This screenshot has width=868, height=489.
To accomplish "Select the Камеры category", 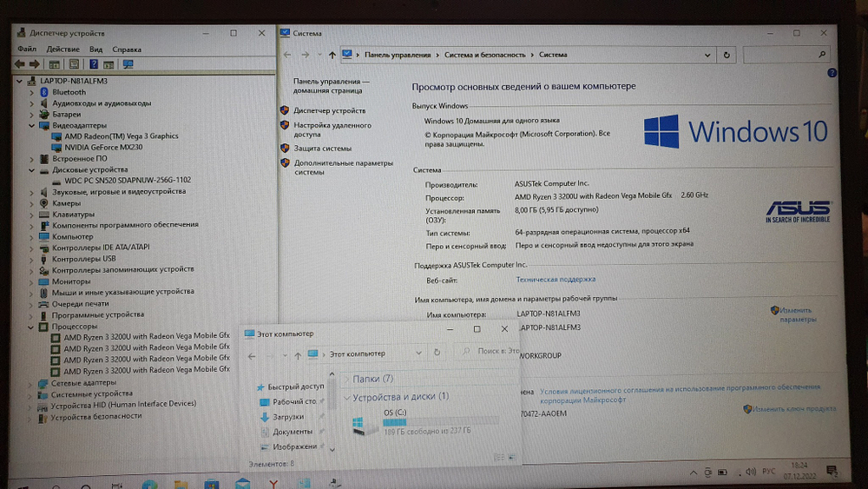I will (x=67, y=203).
